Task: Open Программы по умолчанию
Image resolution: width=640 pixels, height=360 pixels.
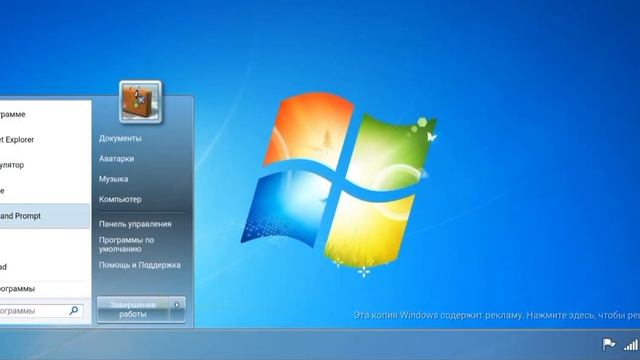Action: click(127, 244)
